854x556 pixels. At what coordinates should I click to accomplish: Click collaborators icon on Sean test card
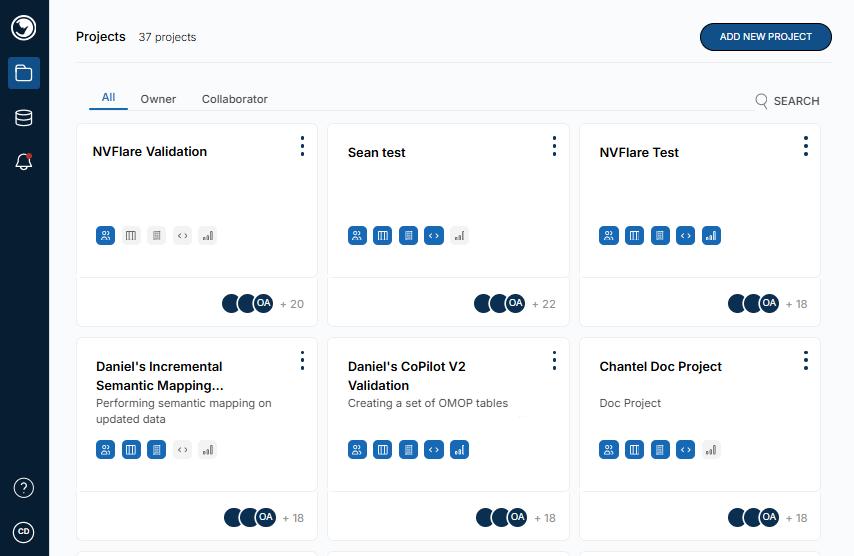[x=357, y=236]
